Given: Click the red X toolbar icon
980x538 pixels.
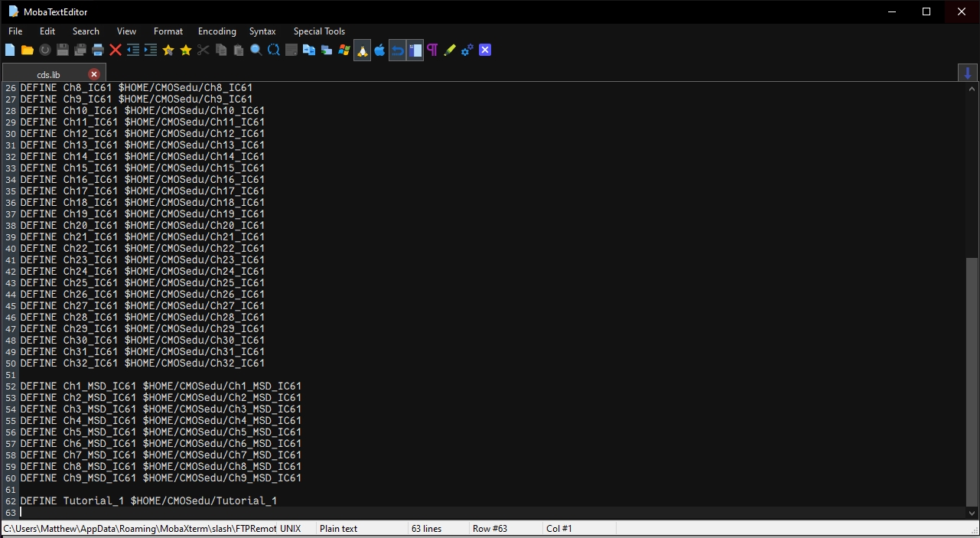Looking at the screenshot, I should [x=116, y=51].
